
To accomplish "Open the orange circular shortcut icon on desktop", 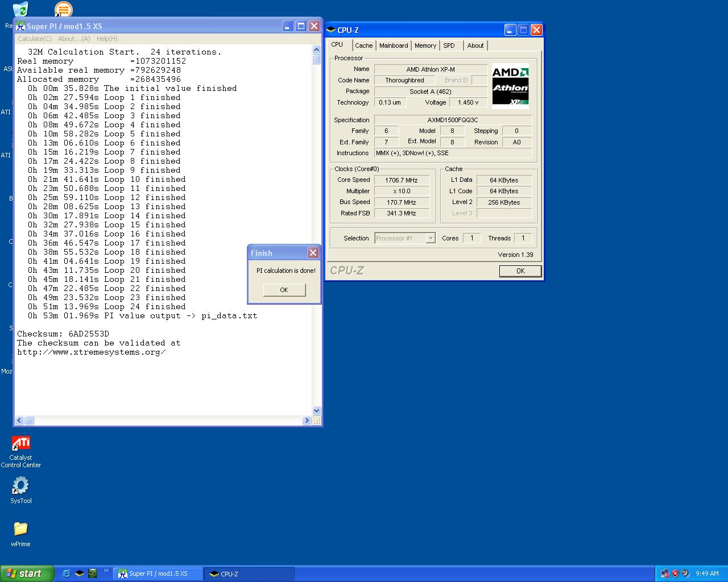I will click(63, 9).
